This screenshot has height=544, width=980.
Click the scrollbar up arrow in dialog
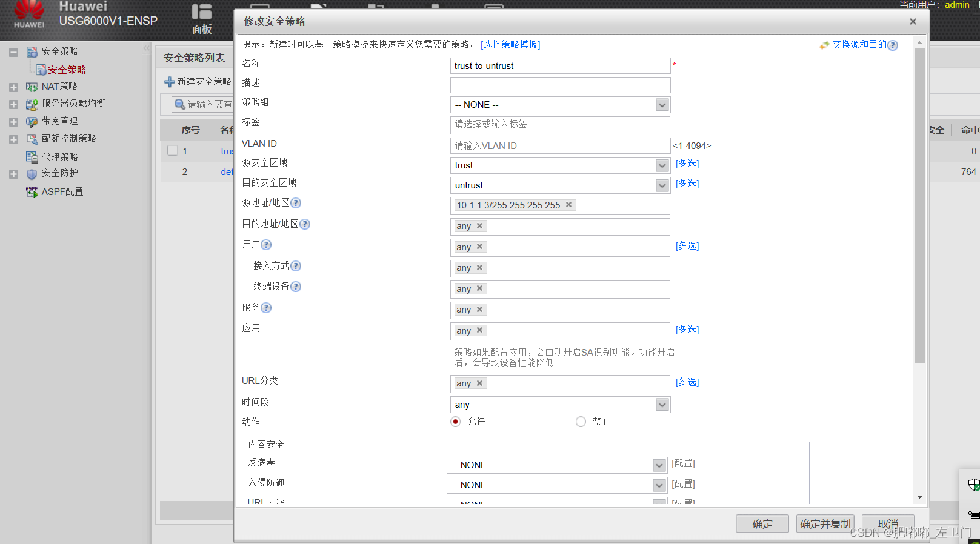pos(919,43)
